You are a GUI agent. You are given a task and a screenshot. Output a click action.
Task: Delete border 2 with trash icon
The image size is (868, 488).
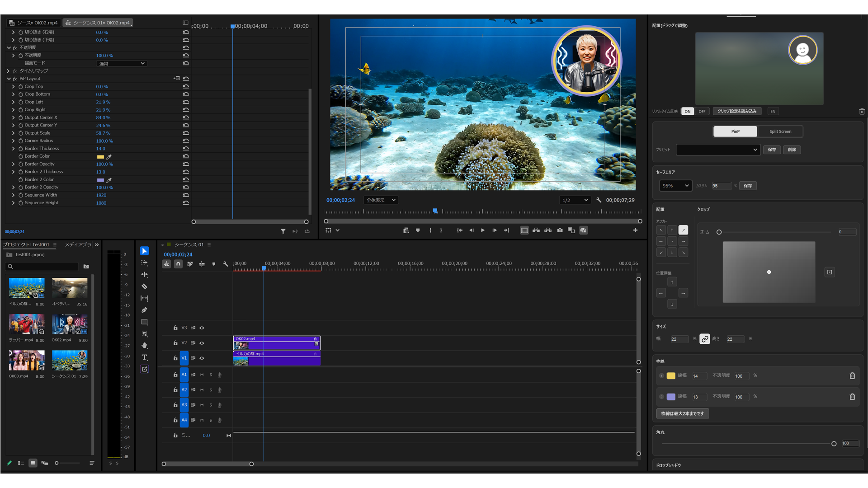(852, 397)
